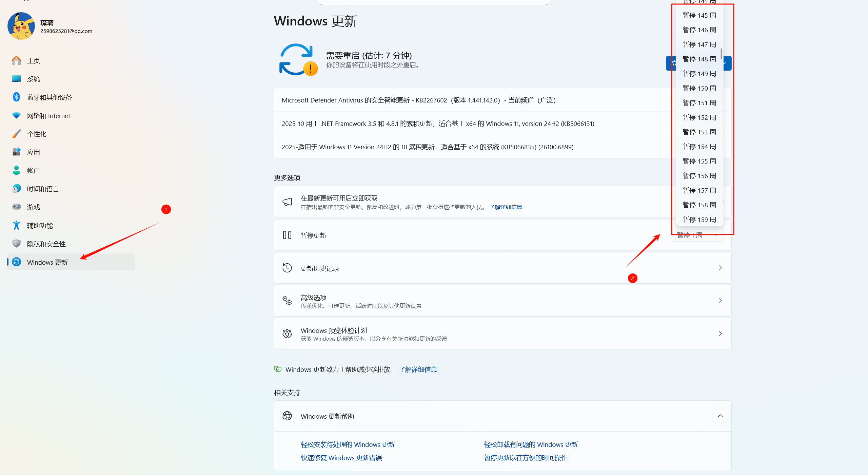Click 了解详细信息 link about carbon emissions

click(418, 369)
